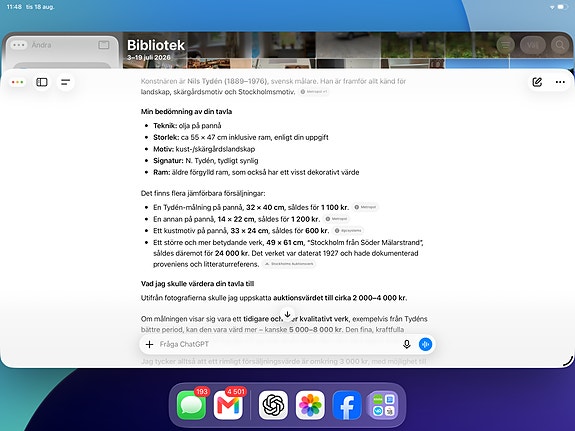
Task: Launch ChatGPT from the dock
Action: coord(273,405)
